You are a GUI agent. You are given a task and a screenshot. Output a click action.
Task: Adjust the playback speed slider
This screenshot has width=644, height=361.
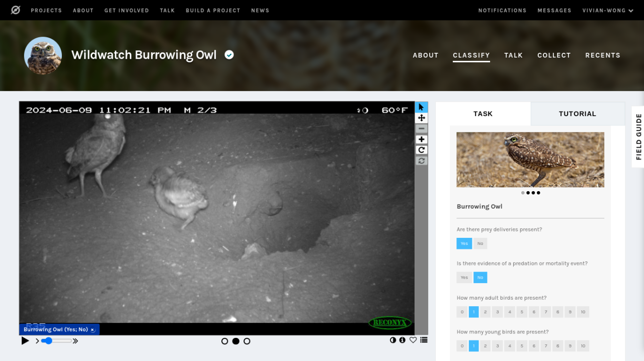[57, 341]
